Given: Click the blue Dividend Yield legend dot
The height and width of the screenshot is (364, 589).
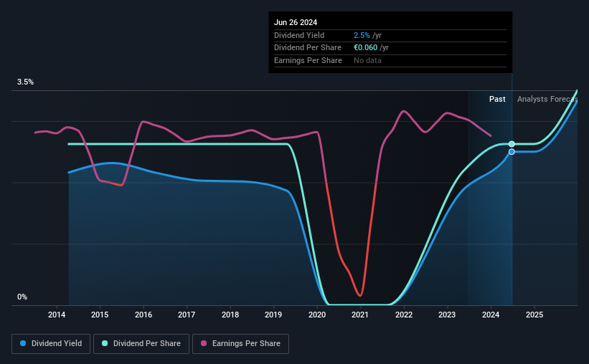Looking at the screenshot, I should click(x=23, y=343).
